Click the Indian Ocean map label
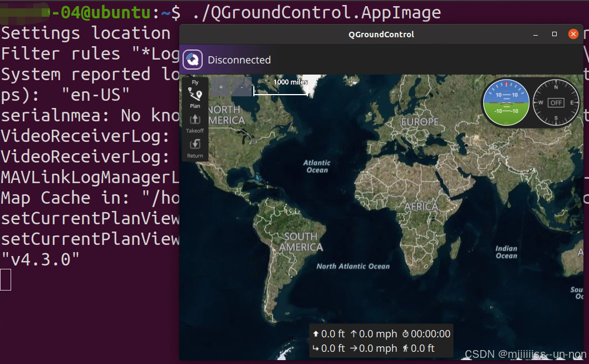589x364 pixels. (x=507, y=252)
